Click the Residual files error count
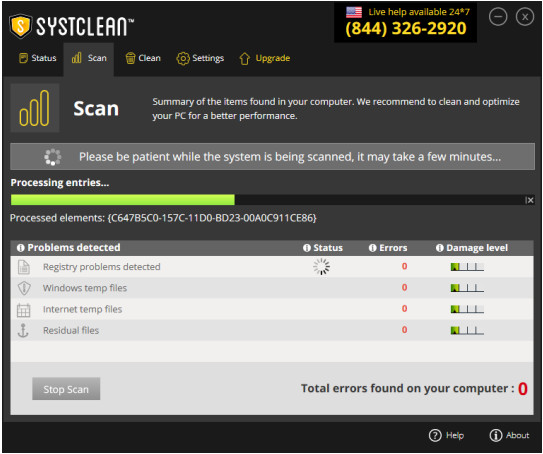This screenshot has width=543, height=454. tap(404, 330)
